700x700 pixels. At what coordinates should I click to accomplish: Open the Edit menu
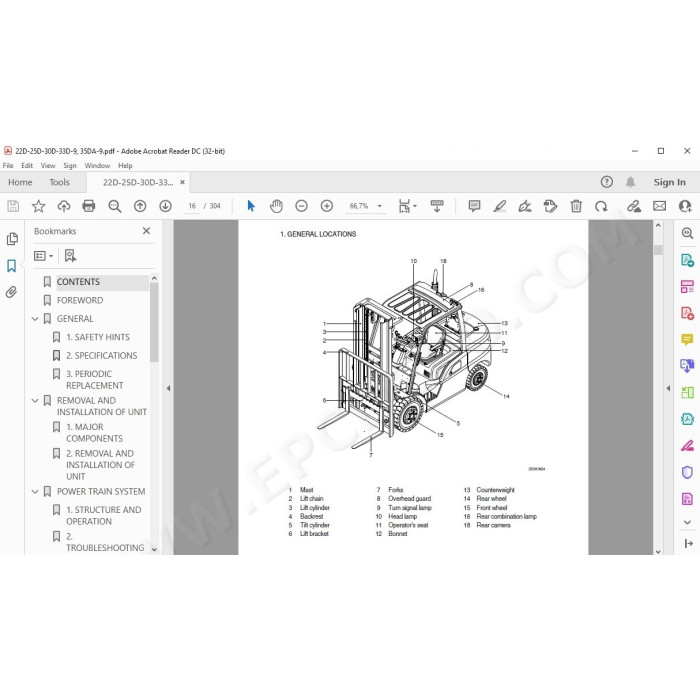coord(27,166)
